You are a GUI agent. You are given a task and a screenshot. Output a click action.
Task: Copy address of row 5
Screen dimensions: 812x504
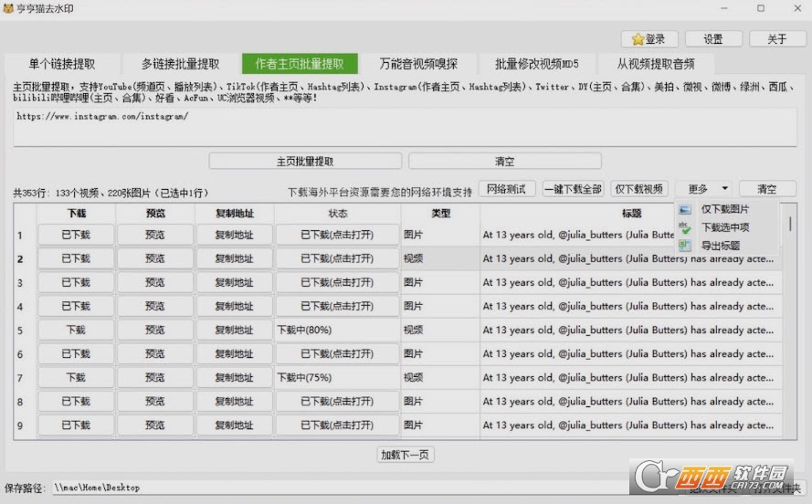(x=234, y=331)
